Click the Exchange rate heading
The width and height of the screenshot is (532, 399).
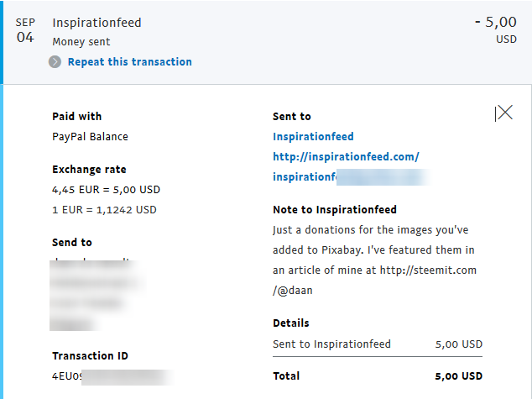89,169
